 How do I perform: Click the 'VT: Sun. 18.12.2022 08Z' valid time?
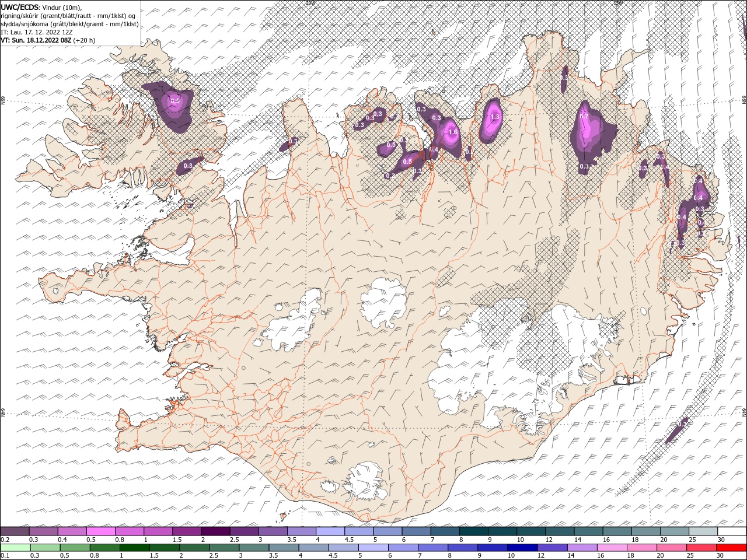pyautogui.click(x=36, y=40)
